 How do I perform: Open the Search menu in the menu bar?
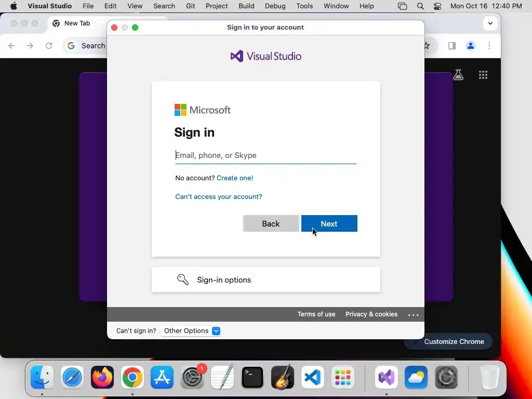coord(164,6)
